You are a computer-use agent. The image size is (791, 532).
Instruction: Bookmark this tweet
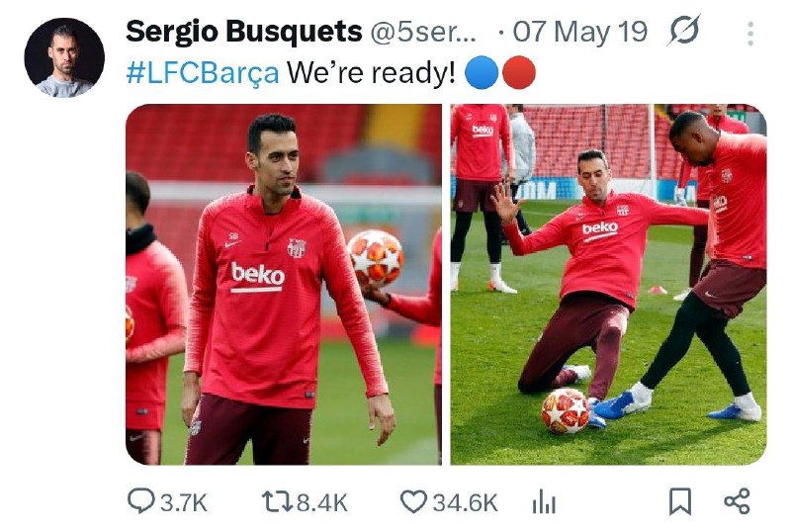[x=679, y=501]
